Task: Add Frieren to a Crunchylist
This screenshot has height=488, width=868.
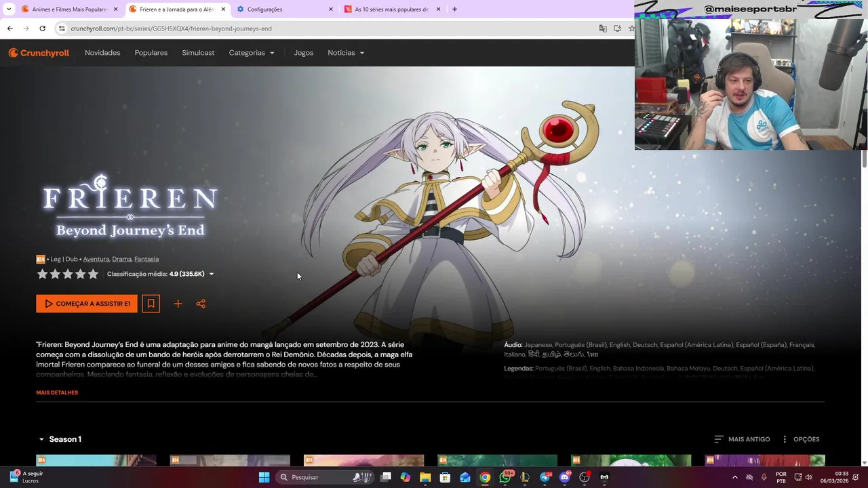Action: pyautogui.click(x=178, y=304)
